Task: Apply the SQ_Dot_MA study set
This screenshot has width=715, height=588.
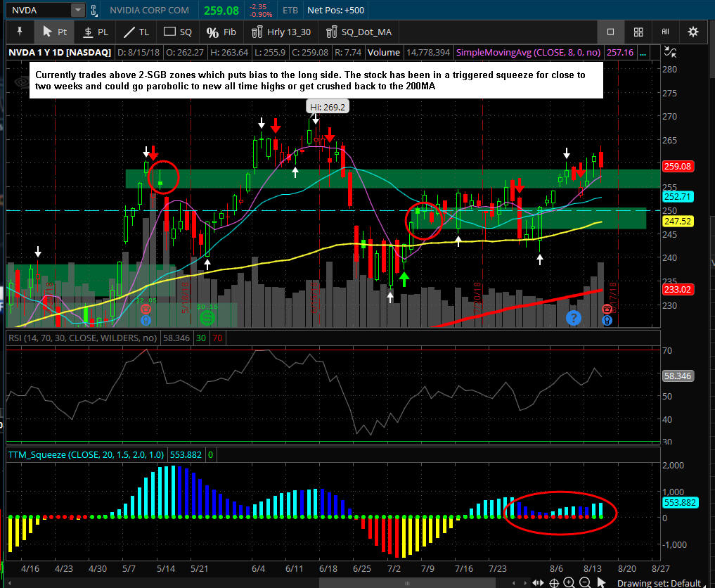Action: pyautogui.click(x=359, y=32)
